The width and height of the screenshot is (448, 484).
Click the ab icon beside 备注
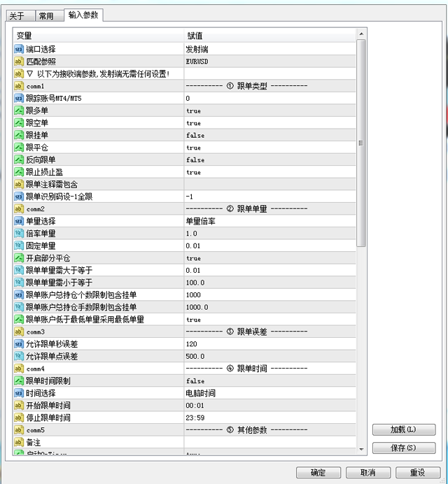(19, 442)
